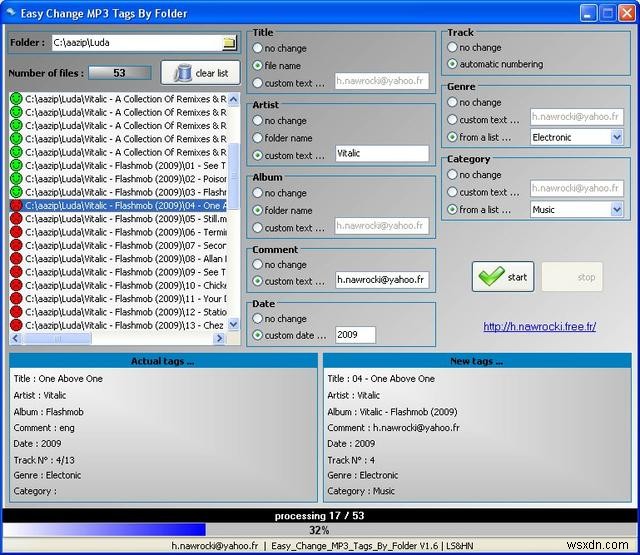Minimize the Easy Change MP3 Tags window

coord(587,13)
